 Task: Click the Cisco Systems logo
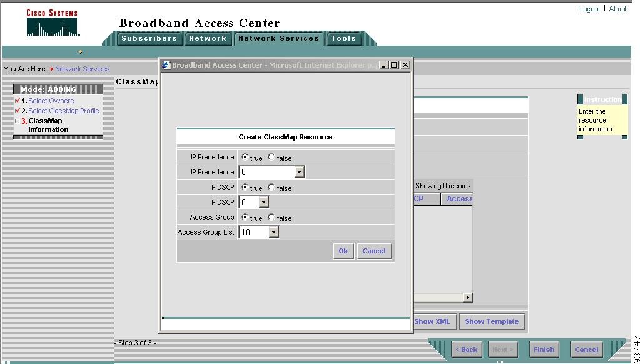[52, 23]
